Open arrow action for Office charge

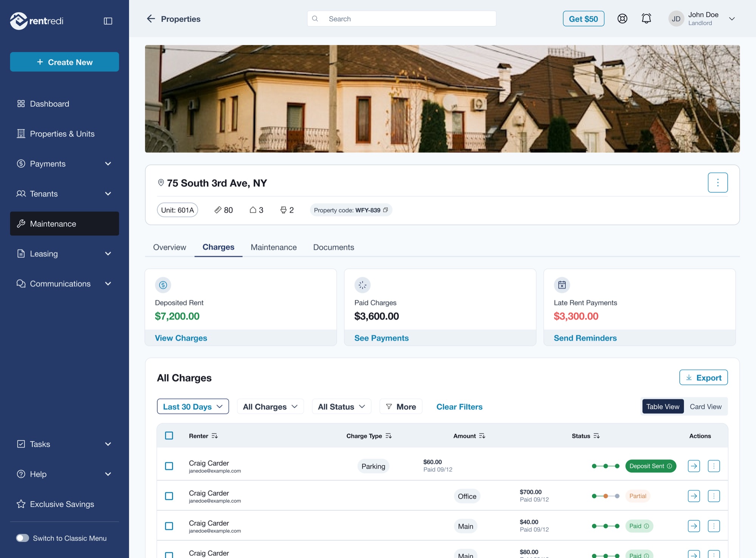694,496
